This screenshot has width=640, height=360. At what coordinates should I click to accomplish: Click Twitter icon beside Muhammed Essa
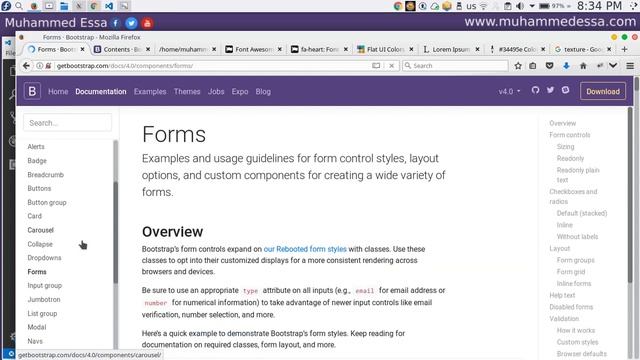point(131,23)
